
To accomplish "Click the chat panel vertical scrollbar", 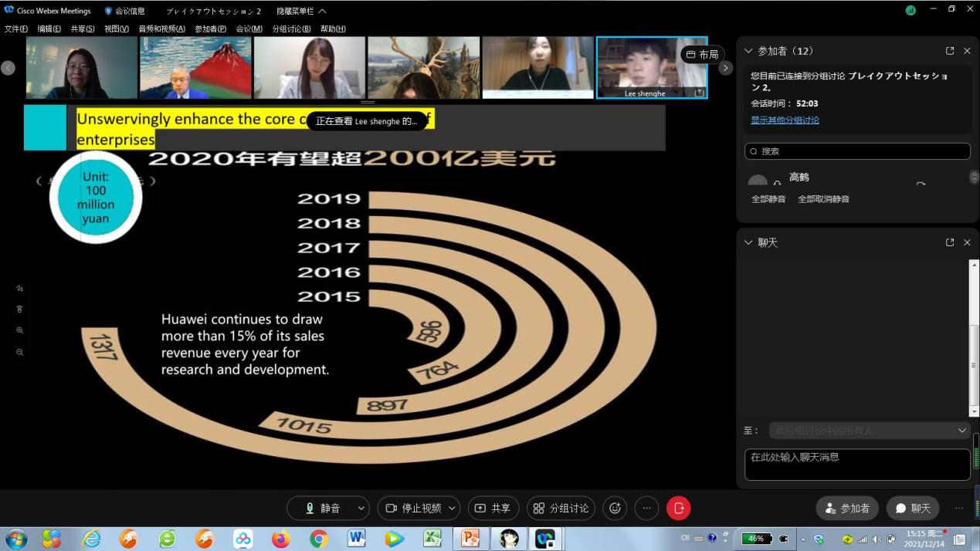I will pyautogui.click(x=974, y=340).
